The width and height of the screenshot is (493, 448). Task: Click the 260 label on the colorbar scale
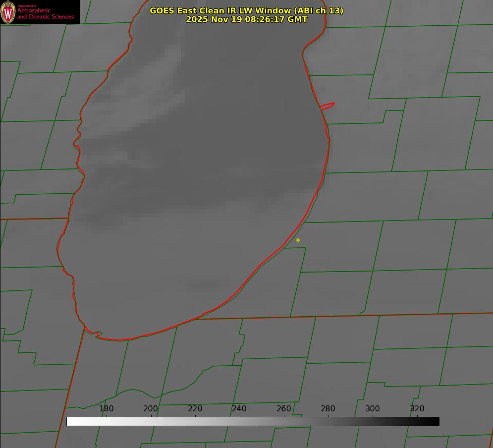pyautogui.click(x=284, y=409)
